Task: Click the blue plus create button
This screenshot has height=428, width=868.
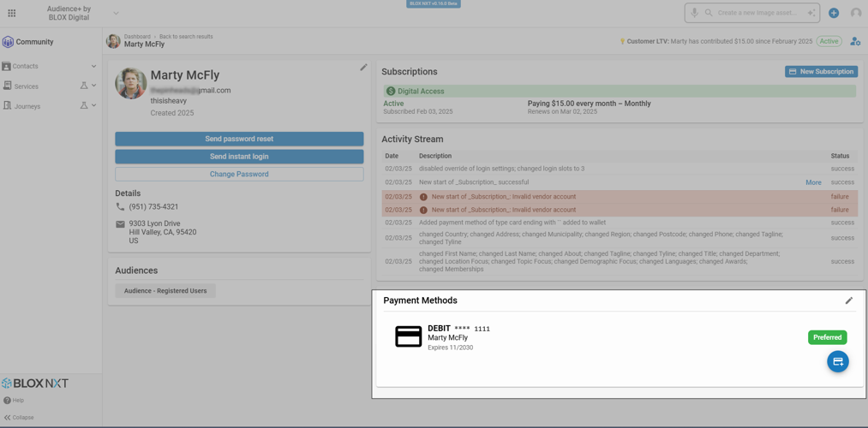Action: tap(834, 13)
